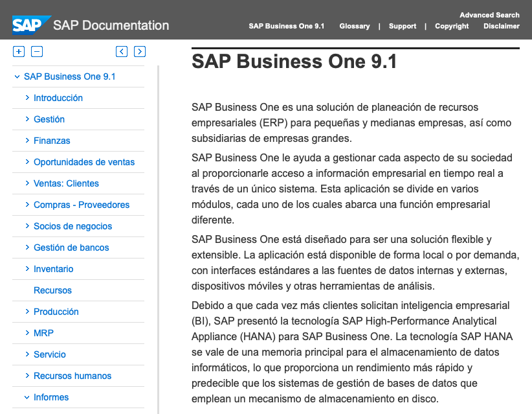Click paragraph starting 'SAP Business One está diseñado'
This screenshot has height=414, width=532.
click(x=355, y=262)
